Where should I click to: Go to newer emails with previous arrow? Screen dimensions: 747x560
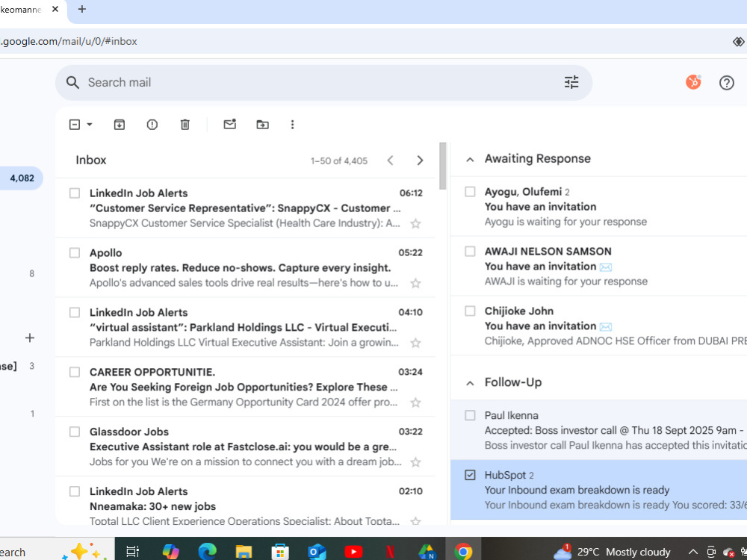tap(390, 161)
